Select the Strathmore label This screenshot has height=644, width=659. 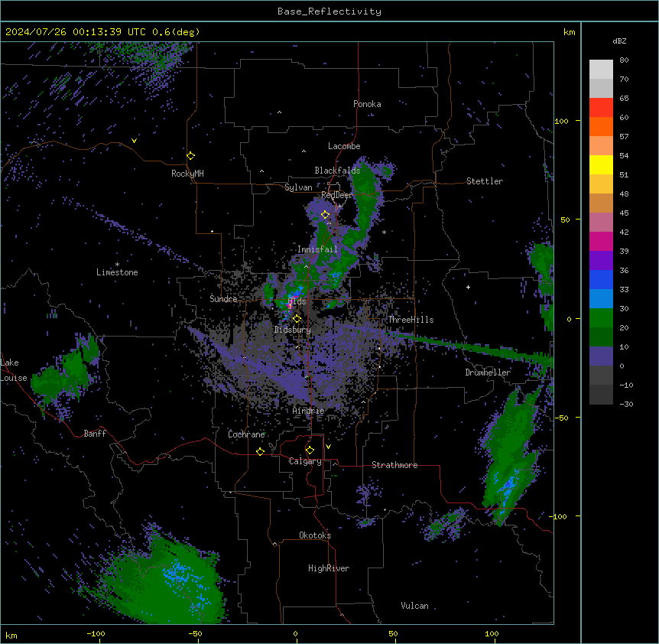[x=394, y=465]
